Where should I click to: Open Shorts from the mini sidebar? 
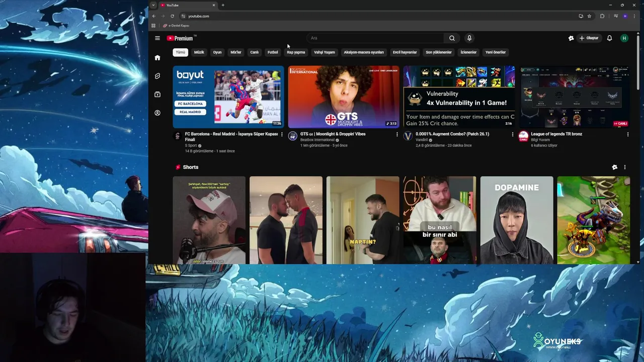click(157, 76)
